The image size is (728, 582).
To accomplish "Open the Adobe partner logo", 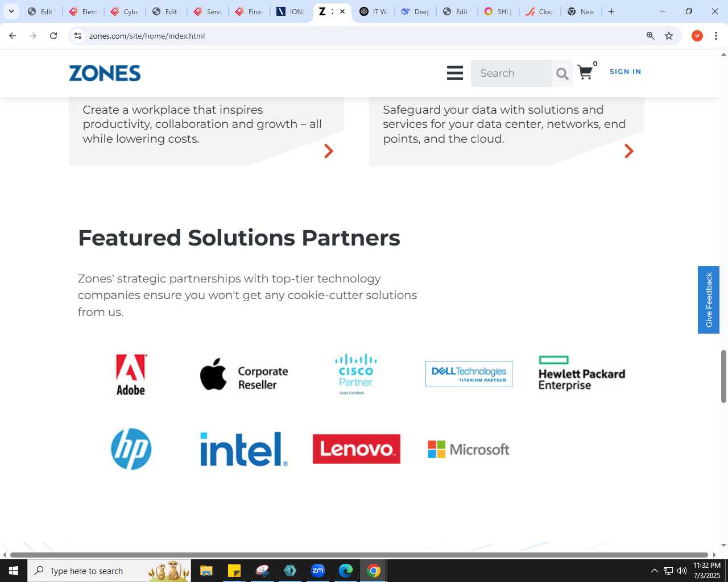I will (x=131, y=375).
